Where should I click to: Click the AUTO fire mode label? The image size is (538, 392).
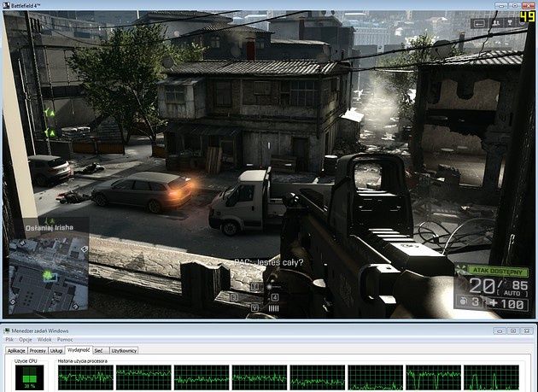512,294
